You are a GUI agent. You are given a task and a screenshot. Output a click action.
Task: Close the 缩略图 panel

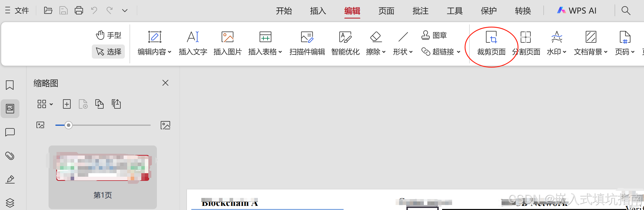(165, 83)
